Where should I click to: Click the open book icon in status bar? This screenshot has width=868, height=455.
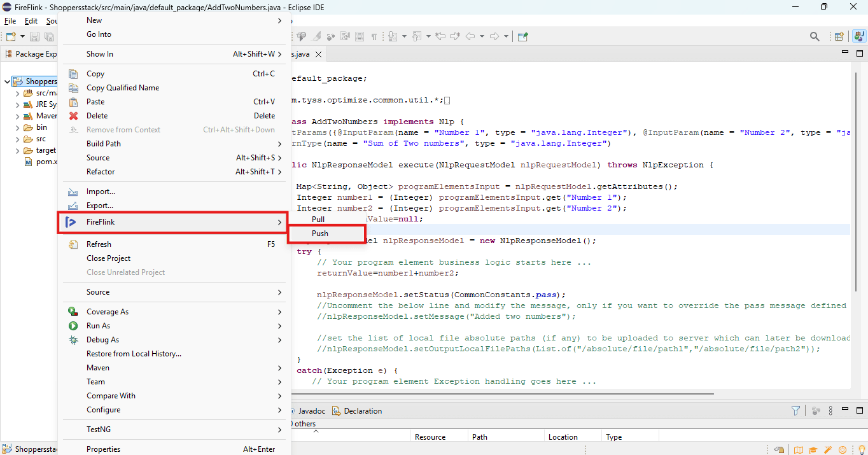click(799, 449)
